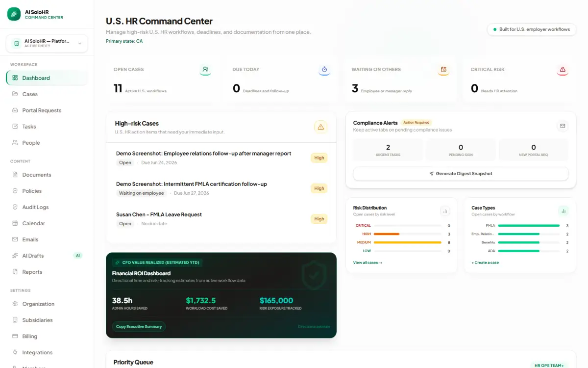Click the Critical Risk warning triangle icon
The width and height of the screenshot is (588, 368).
point(563,70)
